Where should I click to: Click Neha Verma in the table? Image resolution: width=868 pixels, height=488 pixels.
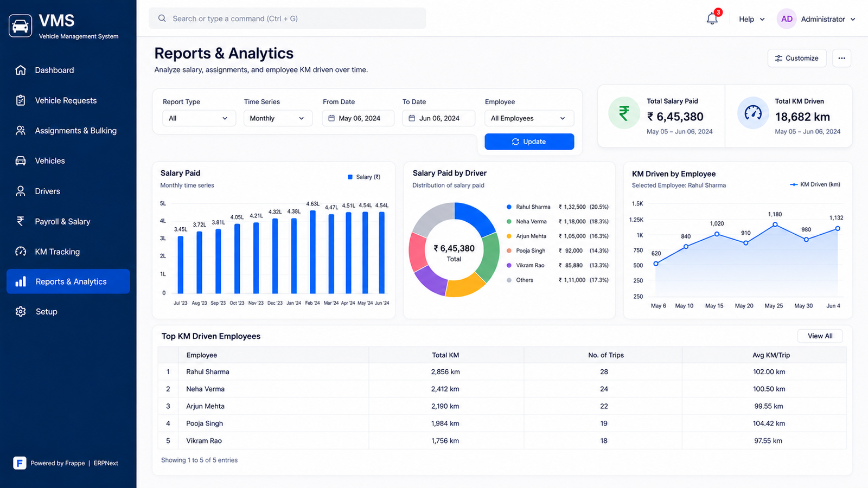[x=205, y=389]
